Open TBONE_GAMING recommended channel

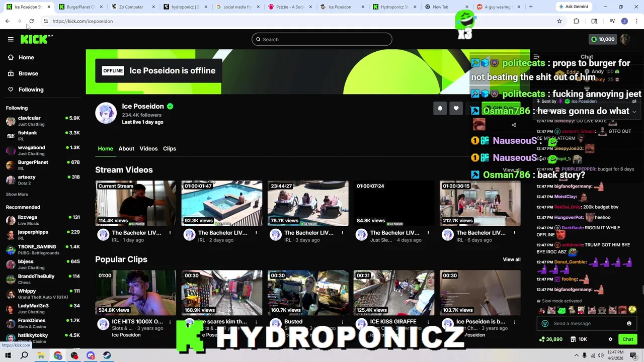pos(43,249)
